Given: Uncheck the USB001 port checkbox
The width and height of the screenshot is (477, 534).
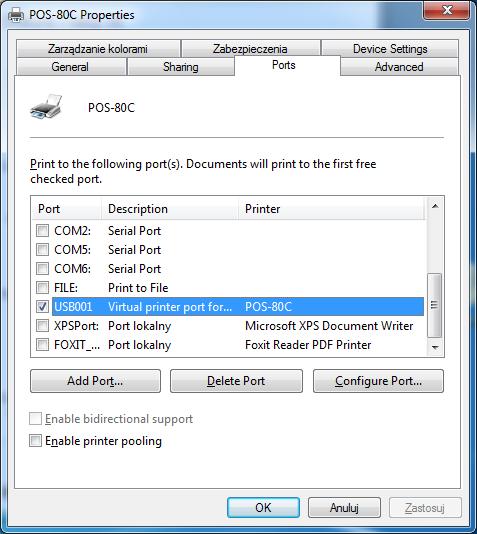Looking at the screenshot, I should tap(43, 307).
